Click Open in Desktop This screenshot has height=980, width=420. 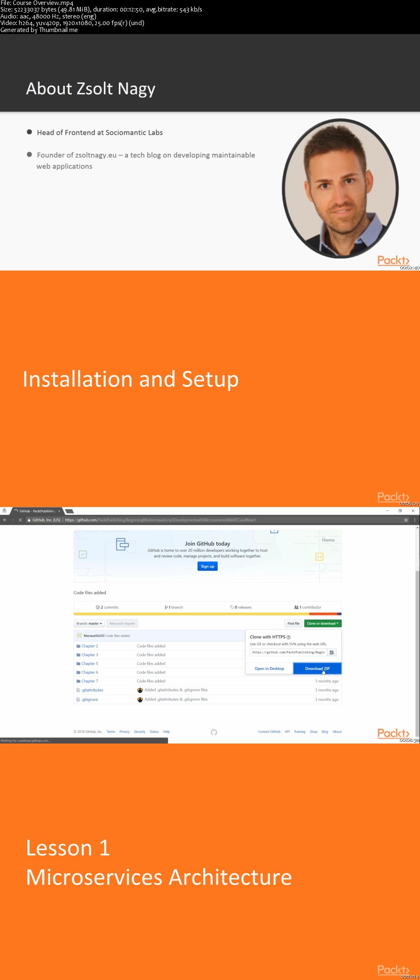pyautogui.click(x=269, y=668)
